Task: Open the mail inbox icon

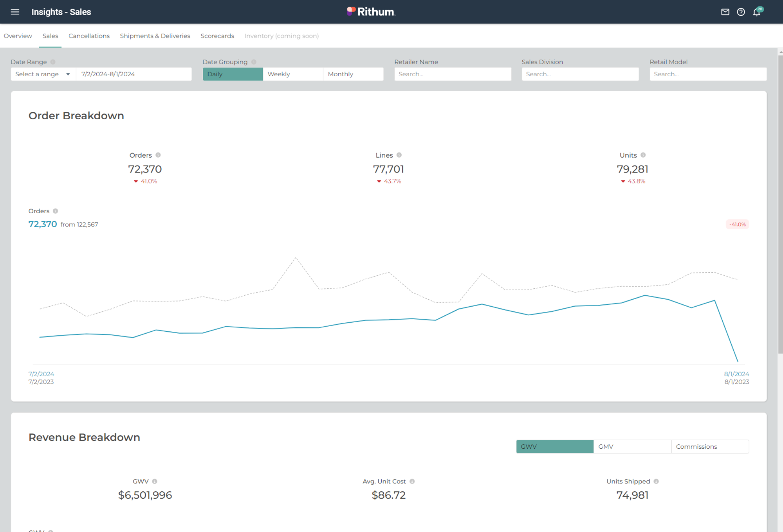Action: coord(725,12)
